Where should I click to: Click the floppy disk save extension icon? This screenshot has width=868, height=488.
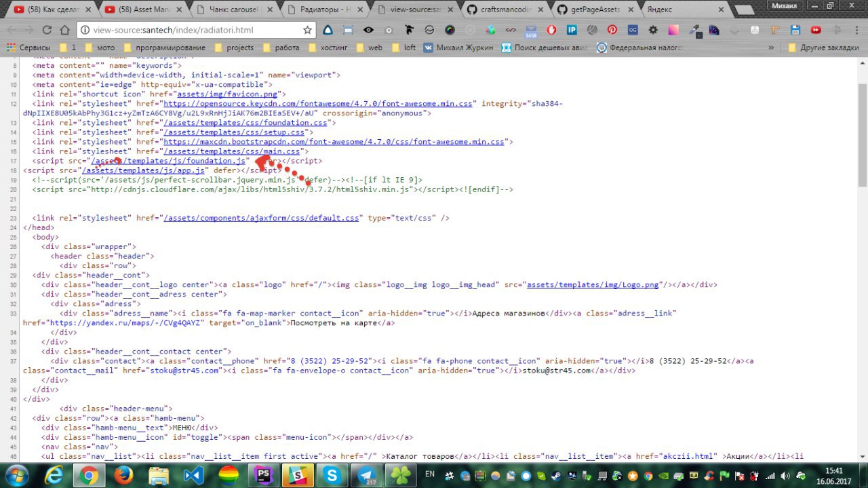[x=795, y=30]
